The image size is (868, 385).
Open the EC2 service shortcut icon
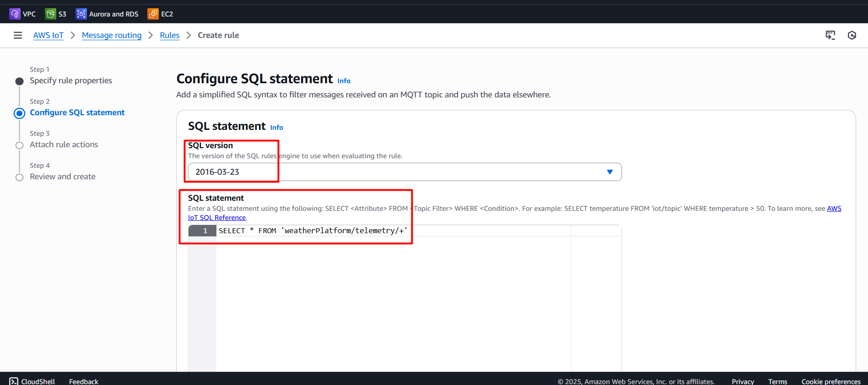pos(153,14)
